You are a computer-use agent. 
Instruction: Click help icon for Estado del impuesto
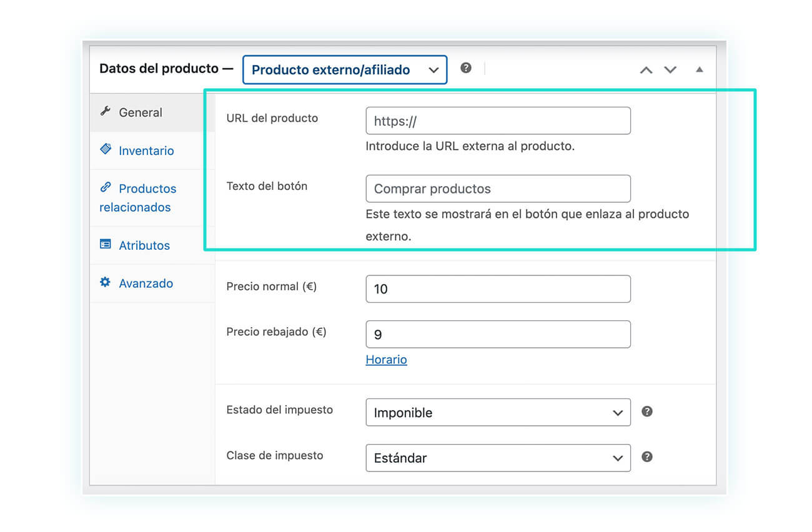(x=647, y=411)
